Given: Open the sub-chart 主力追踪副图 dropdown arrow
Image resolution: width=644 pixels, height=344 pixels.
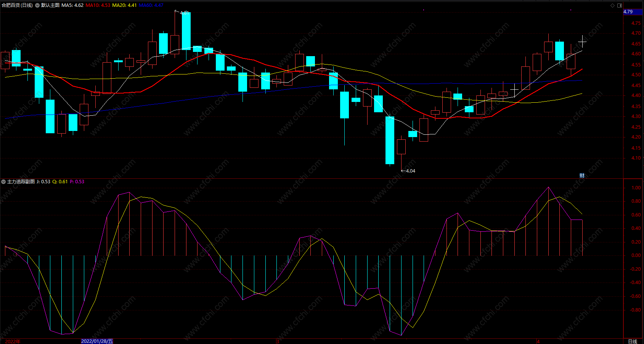Looking at the screenshot, I should coord(3,182).
